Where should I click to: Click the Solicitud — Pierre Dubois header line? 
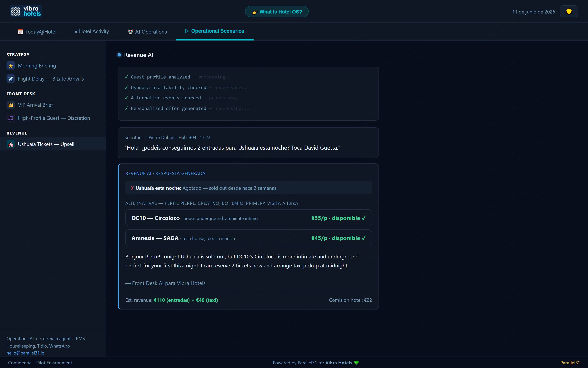click(x=167, y=138)
